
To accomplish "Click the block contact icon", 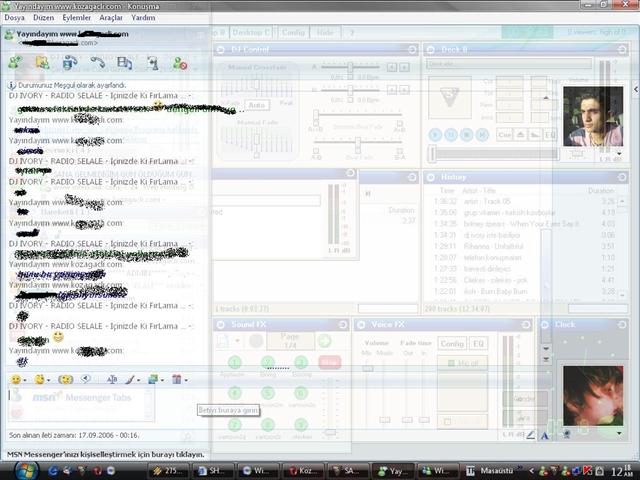I will [180, 62].
